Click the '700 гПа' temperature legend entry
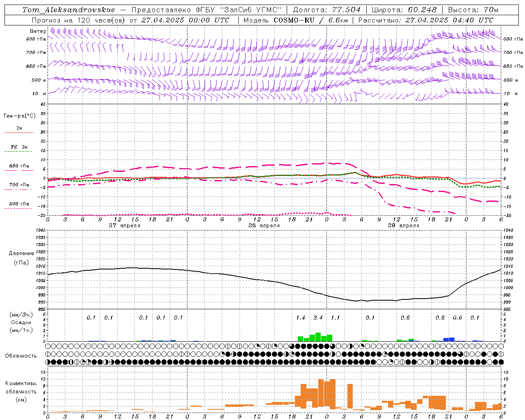Screen dimensions: 525x420 coord(19,185)
